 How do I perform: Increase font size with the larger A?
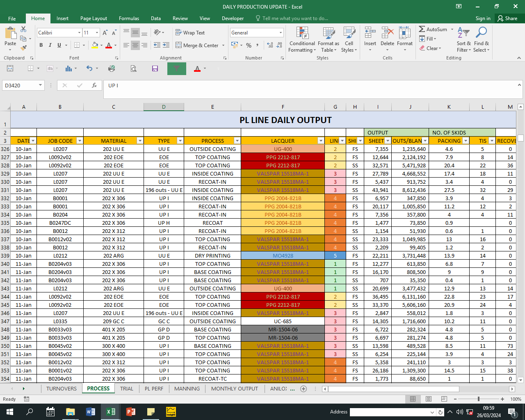pos(105,33)
